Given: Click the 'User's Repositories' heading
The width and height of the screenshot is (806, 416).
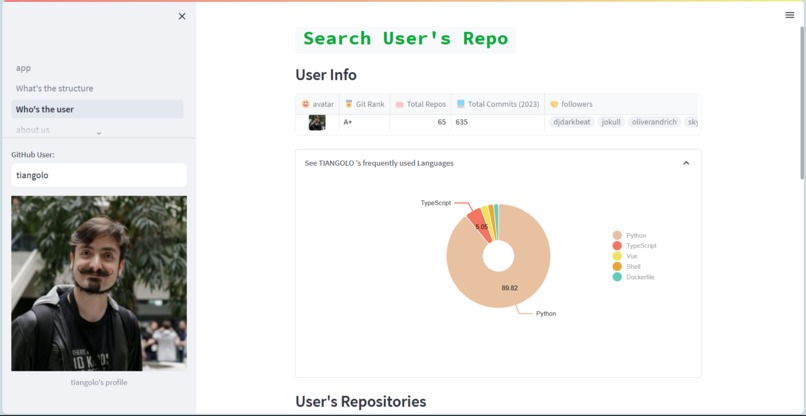Looking at the screenshot, I should (361, 401).
